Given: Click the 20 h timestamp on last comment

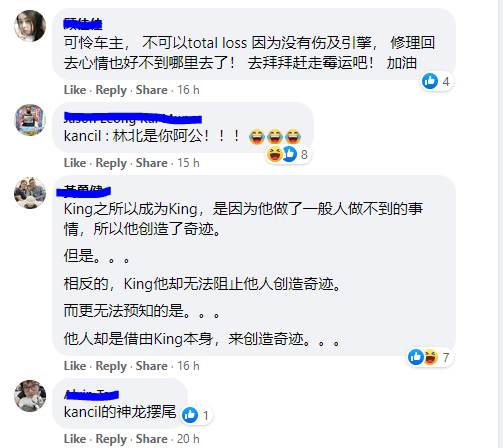Looking at the screenshot, I should coord(188,439).
